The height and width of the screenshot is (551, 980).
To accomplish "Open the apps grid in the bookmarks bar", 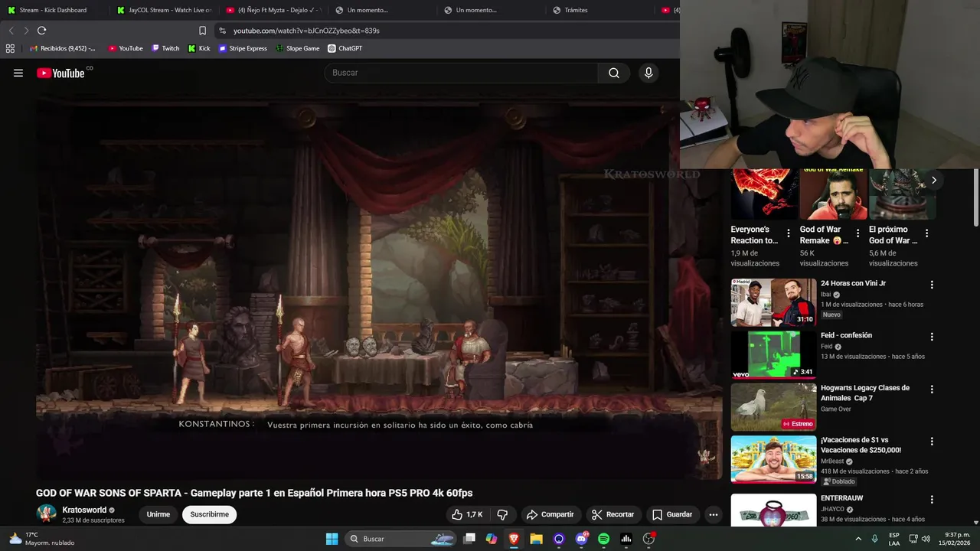I will coord(10,48).
